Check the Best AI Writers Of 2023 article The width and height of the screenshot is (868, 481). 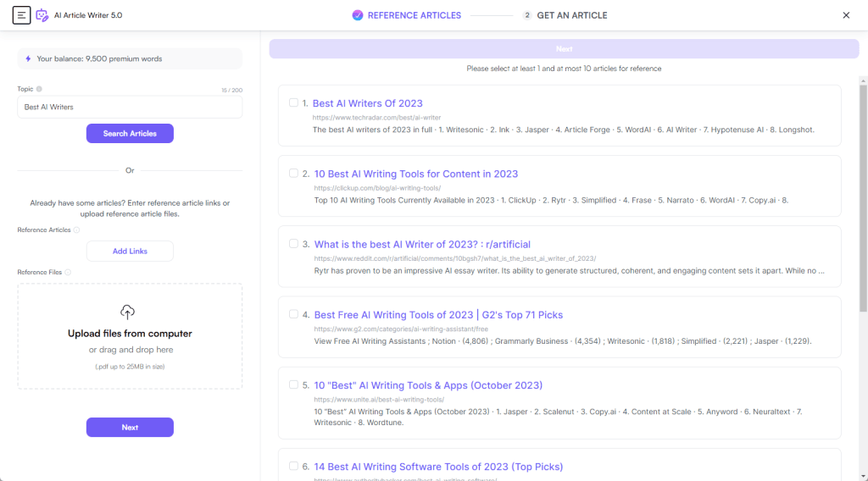click(293, 102)
